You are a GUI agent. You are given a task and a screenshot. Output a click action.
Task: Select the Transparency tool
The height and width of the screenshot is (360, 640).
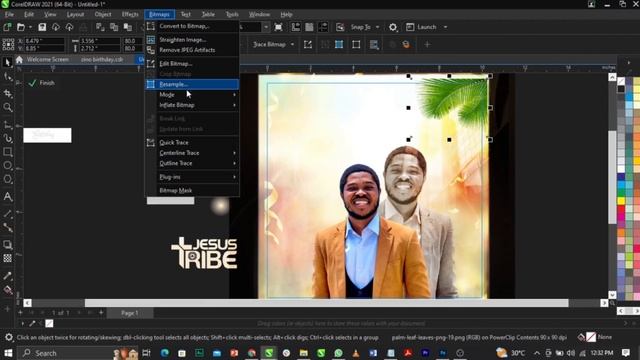click(x=7, y=258)
